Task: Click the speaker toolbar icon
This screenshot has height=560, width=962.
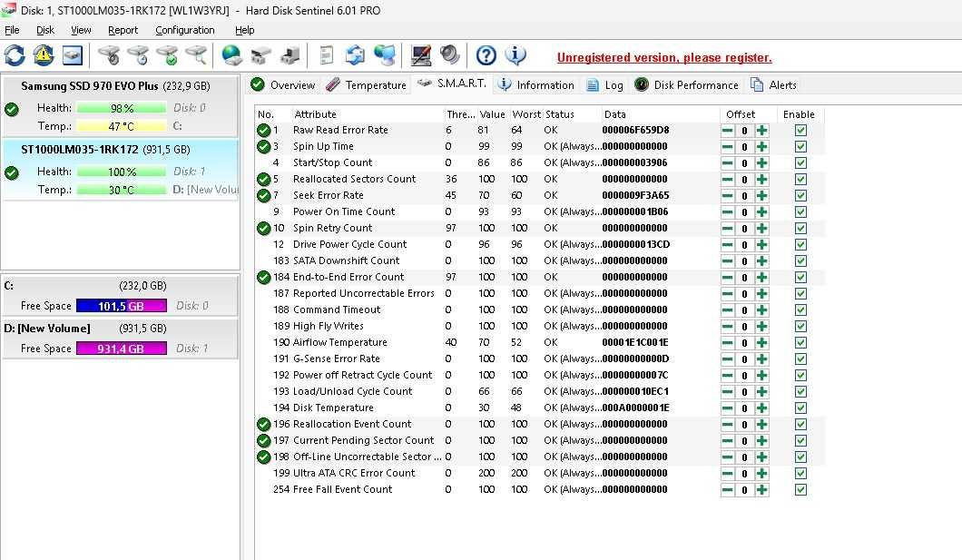Action: [x=450, y=55]
